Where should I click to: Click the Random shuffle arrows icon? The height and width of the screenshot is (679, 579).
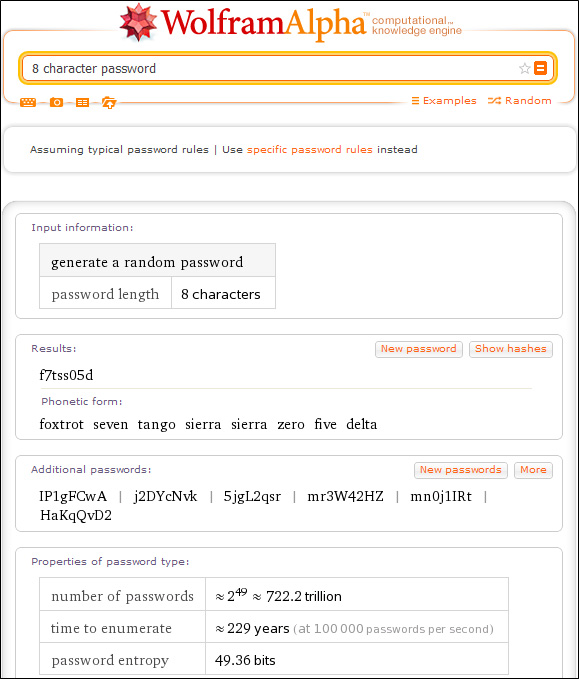click(x=494, y=101)
